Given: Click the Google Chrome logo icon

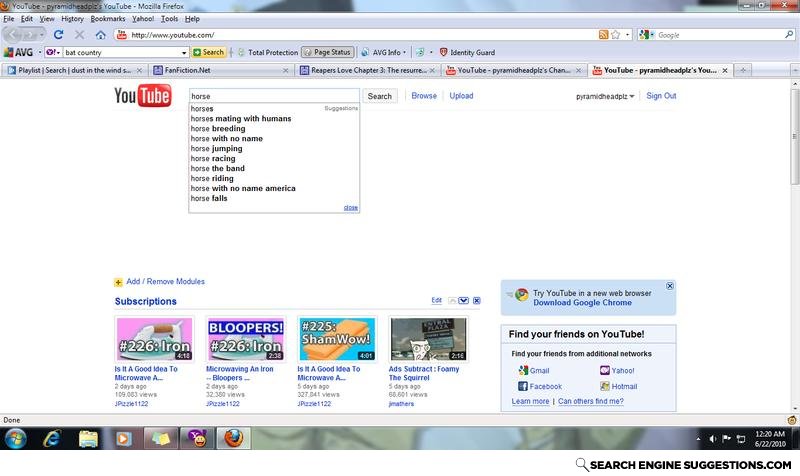Looking at the screenshot, I should [521, 294].
